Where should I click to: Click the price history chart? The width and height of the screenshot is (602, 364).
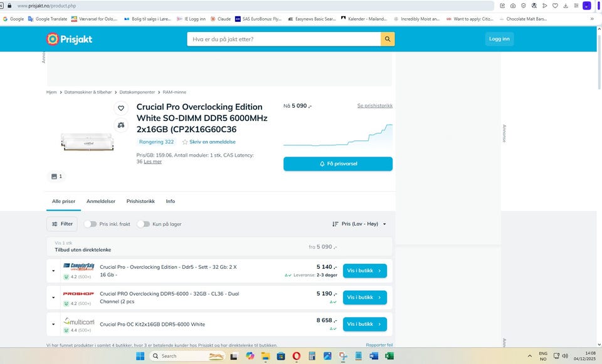(x=338, y=135)
